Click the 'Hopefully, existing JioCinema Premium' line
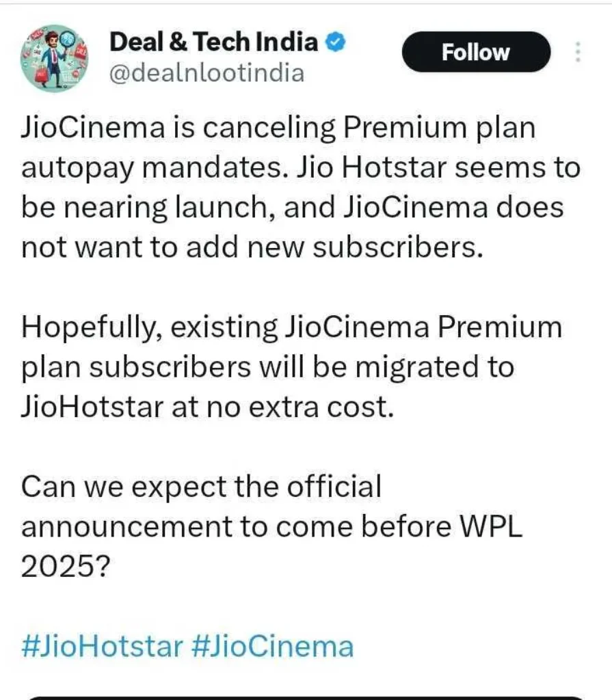 pyautogui.click(x=292, y=328)
